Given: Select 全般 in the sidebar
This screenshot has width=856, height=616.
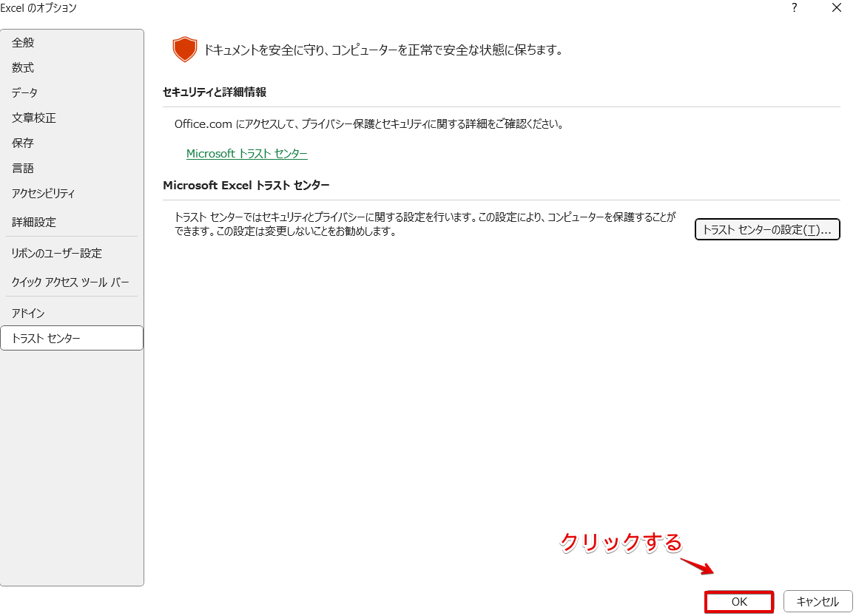Looking at the screenshot, I should [22, 42].
